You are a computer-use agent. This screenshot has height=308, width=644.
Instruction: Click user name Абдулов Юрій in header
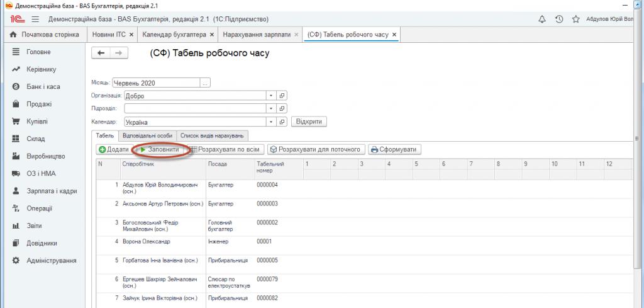[609, 20]
